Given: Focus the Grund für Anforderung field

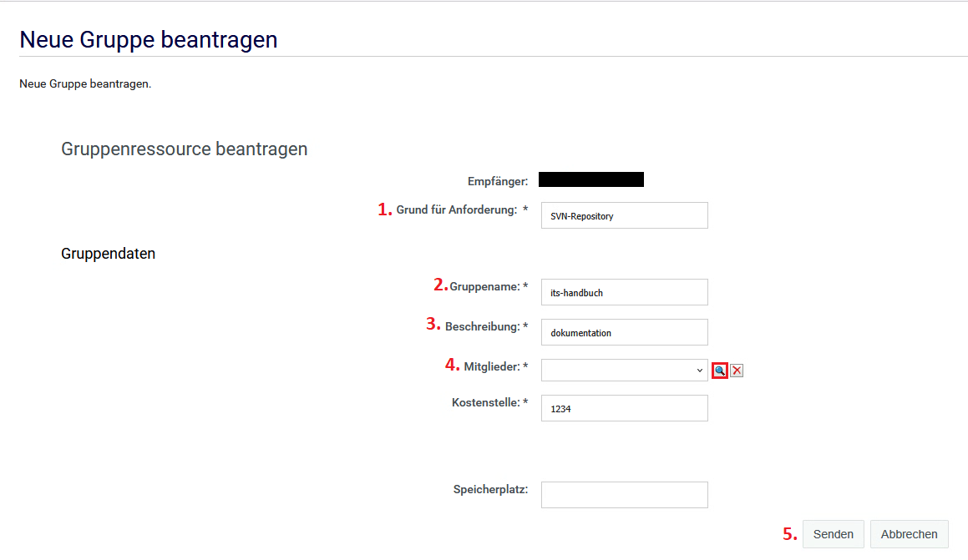Looking at the screenshot, I should pyautogui.click(x=624, y=215).
